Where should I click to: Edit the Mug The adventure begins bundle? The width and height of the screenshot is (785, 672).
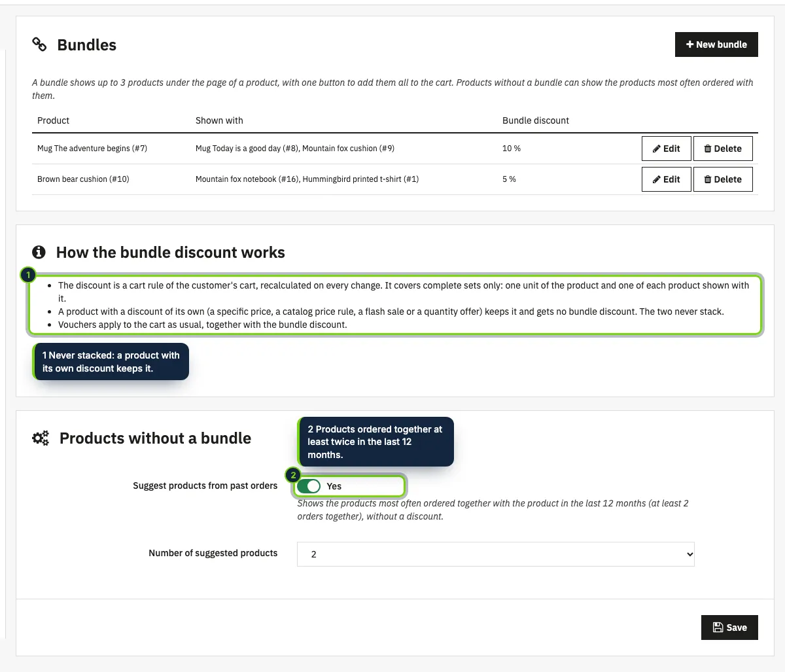(667, 149)
